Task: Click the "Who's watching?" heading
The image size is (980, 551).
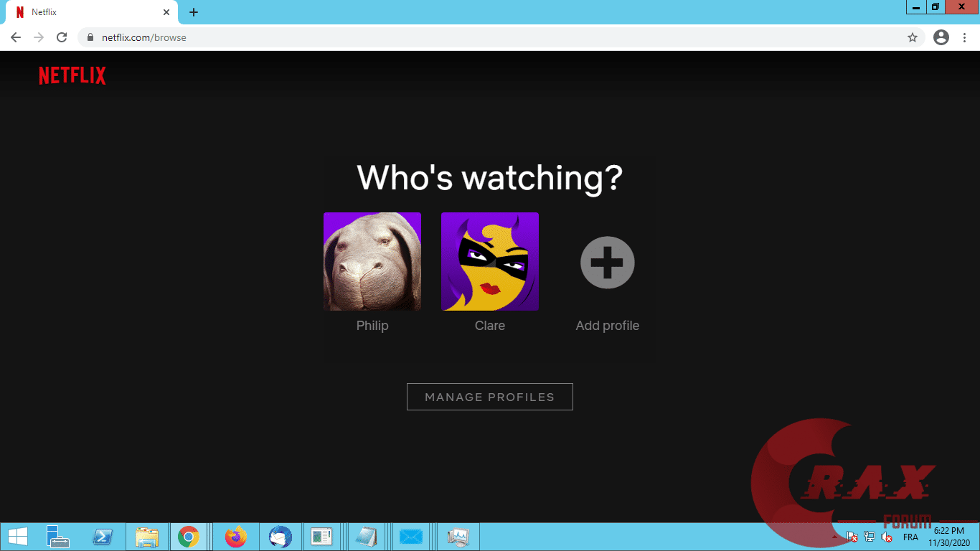Action: (x=490, y=177)
